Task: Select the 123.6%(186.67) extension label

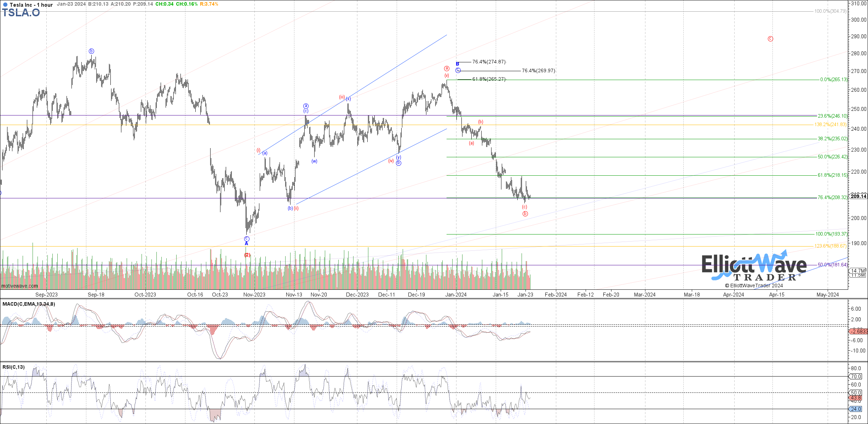Action: click(x=830, y=246)
